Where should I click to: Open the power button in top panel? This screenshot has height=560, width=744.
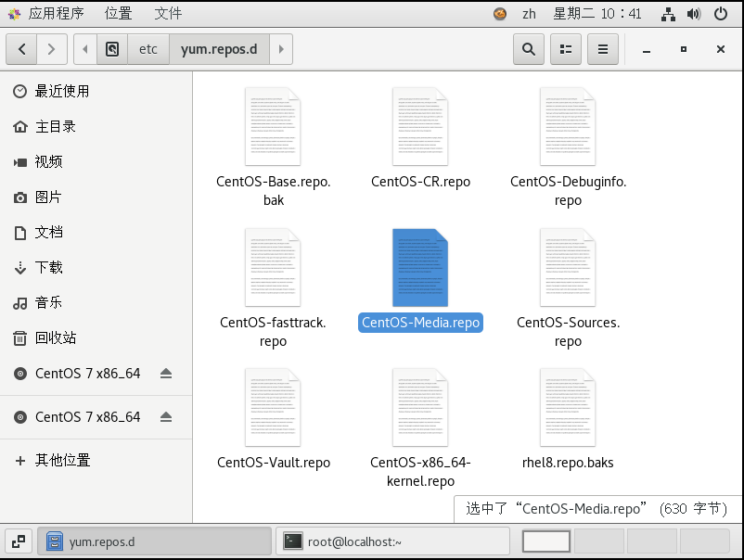(720, 14)
